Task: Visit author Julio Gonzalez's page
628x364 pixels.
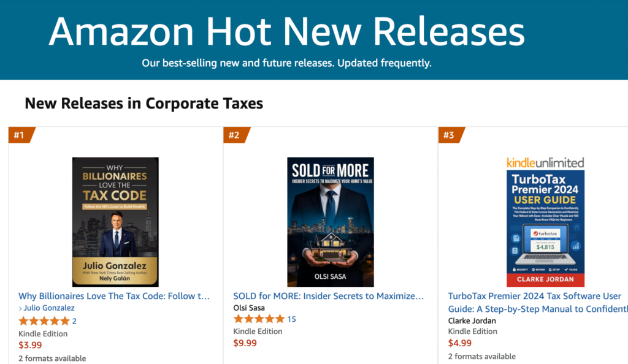Action: (x=50, y=308)
